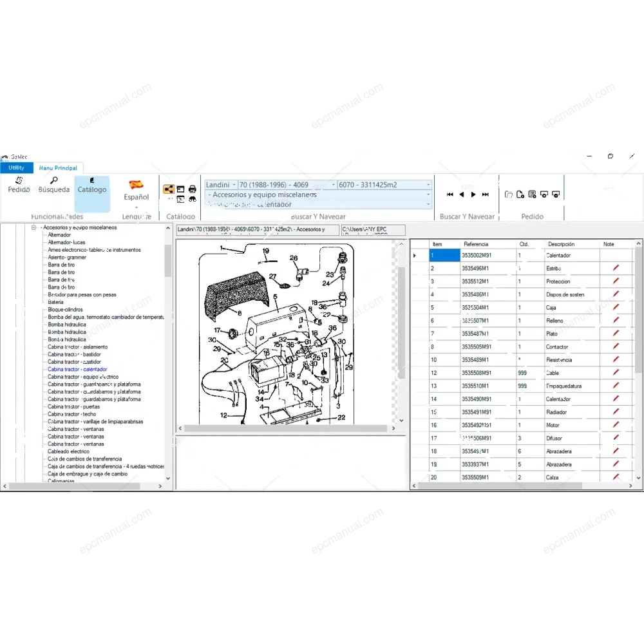The height and width of the screenshot is (644, 644).
Task: Select Alternador- lucas tree item
Action: [66, 242]
